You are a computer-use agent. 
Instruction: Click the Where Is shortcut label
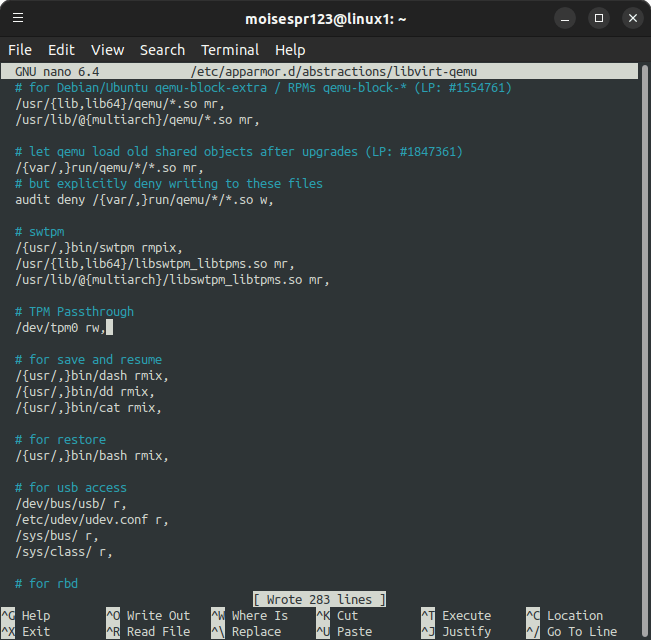259,616
